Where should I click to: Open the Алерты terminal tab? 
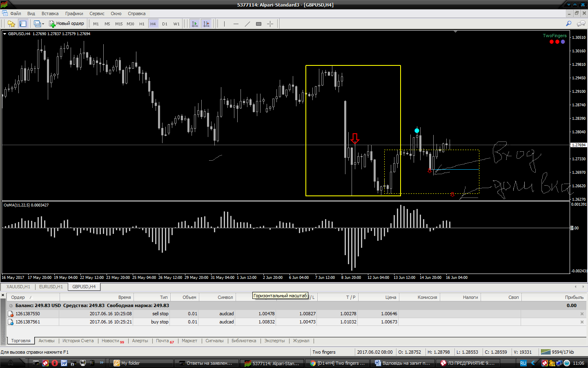140,341
